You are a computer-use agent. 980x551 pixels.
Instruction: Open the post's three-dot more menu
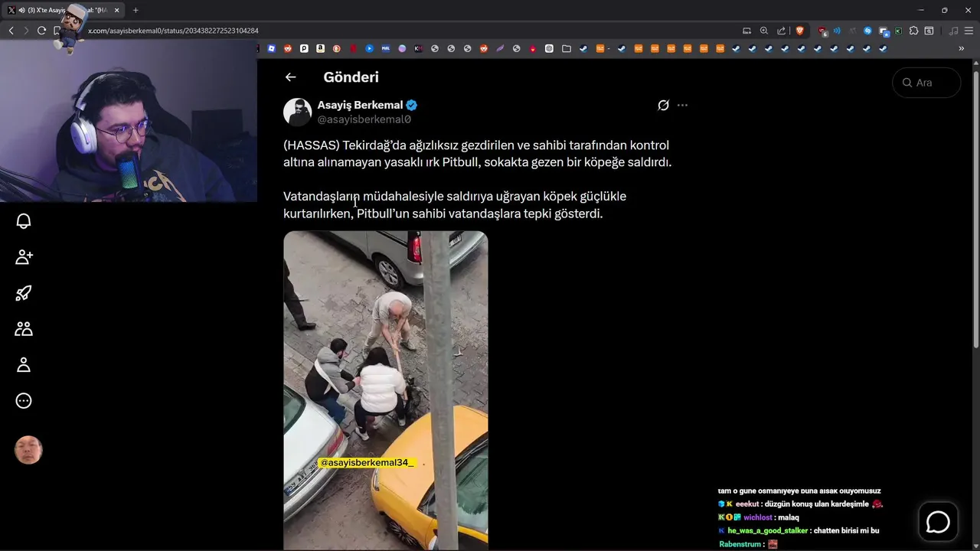[682, 106]
